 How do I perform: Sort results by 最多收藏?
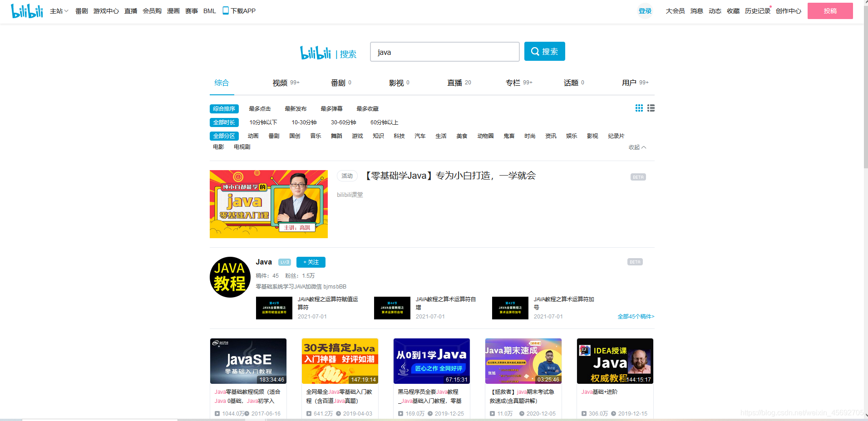[x=367, y=109]
